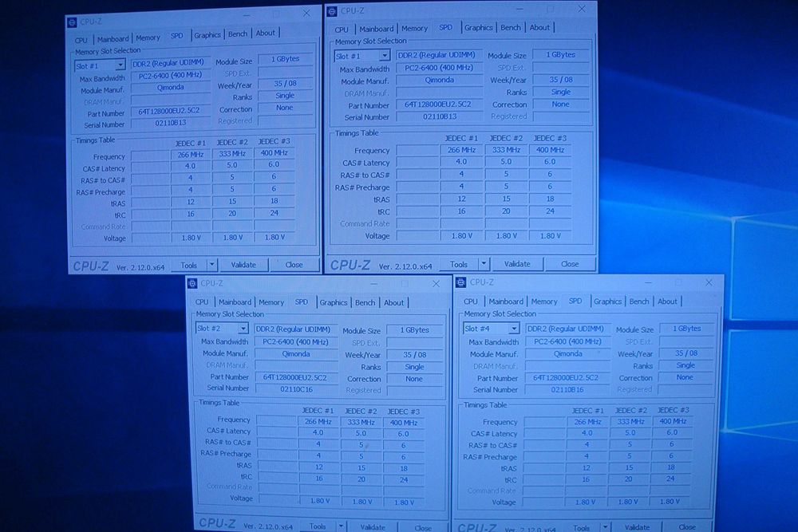Image resolution: width=798 pixels, height=532 pixels.
Task: Click JEDEC #3 400 MHz cell in Slot #2 window
Action: (x=404, y=422)
